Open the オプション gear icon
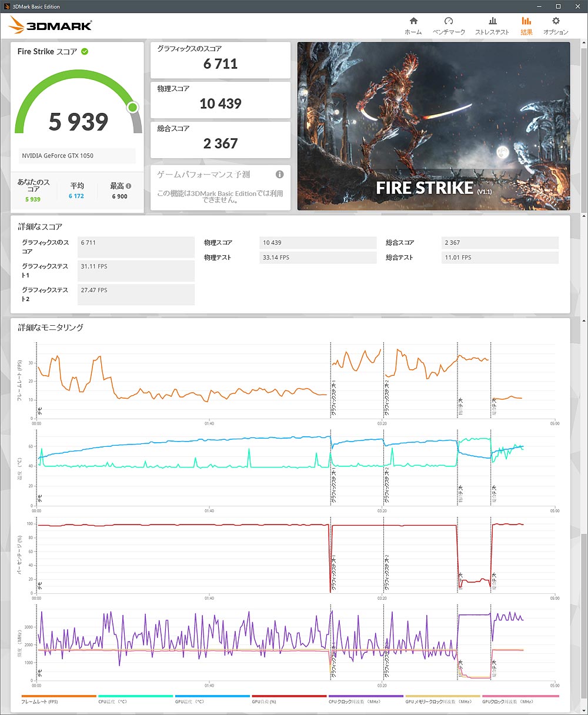Image resolution: width=588 pixels, height=715 pixels. (x=556, y=21)
